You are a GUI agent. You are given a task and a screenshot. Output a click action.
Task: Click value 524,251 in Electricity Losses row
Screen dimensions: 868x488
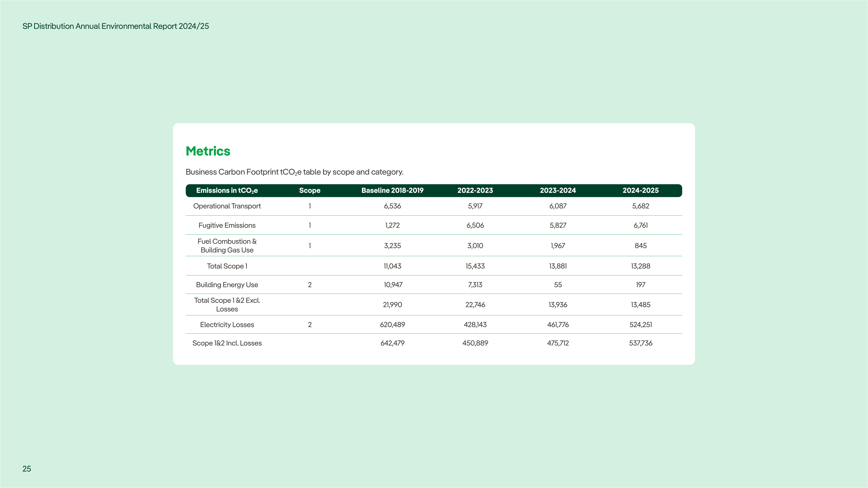pyautogui.click(x=641, y=325)
